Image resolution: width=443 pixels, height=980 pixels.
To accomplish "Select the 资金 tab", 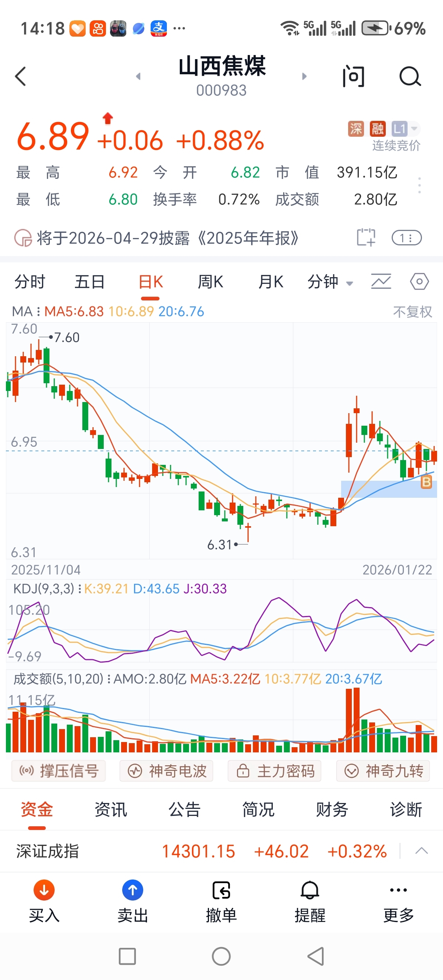I will (37, 810).
